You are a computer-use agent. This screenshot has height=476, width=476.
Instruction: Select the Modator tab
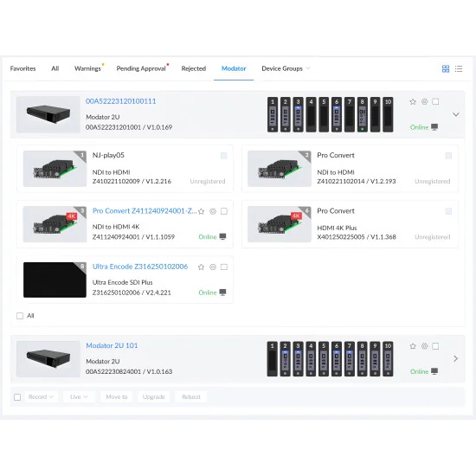point(234,68)
